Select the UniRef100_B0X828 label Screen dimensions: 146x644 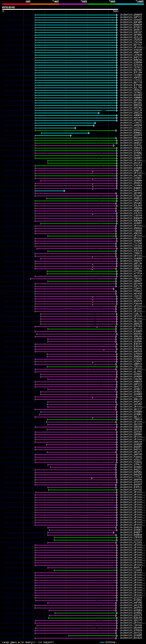pos(131,638)
